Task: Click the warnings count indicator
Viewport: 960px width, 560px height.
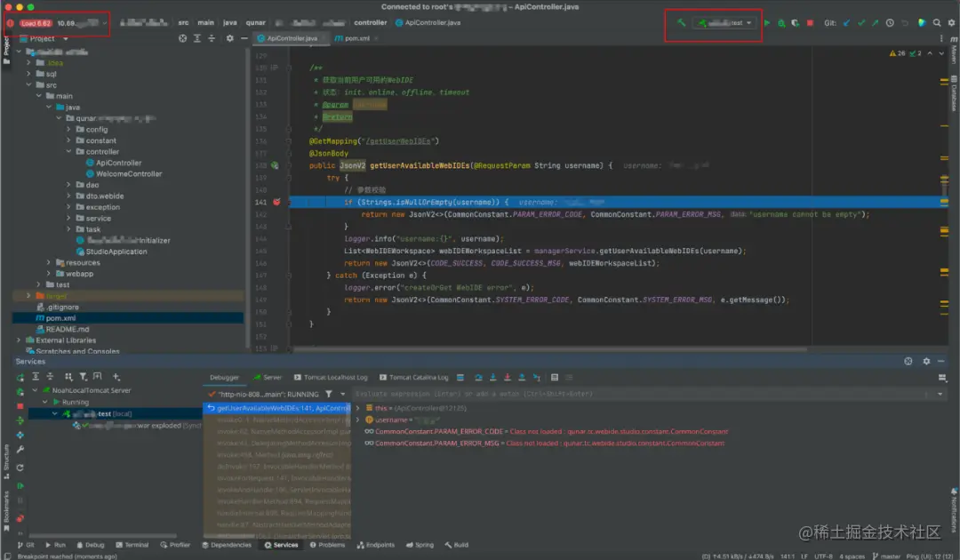Action: 897,53
